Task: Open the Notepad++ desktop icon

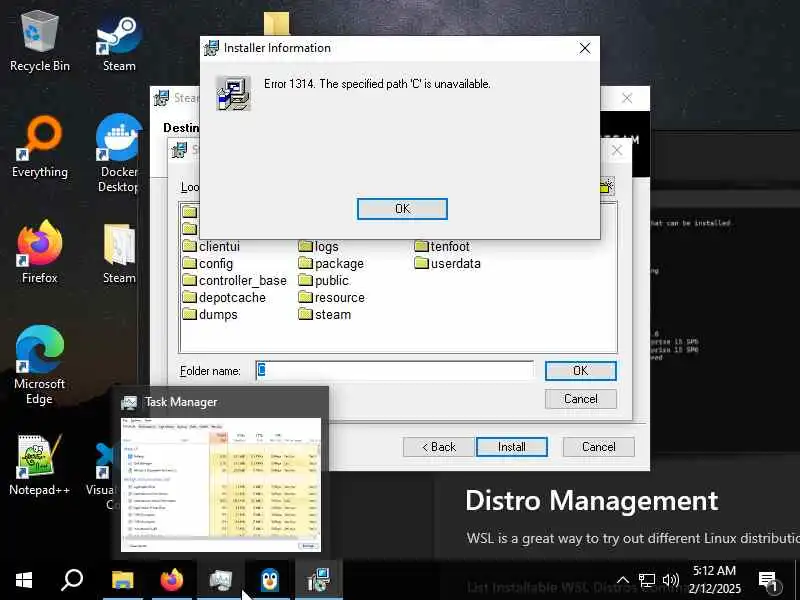Action: click(39, 465)
